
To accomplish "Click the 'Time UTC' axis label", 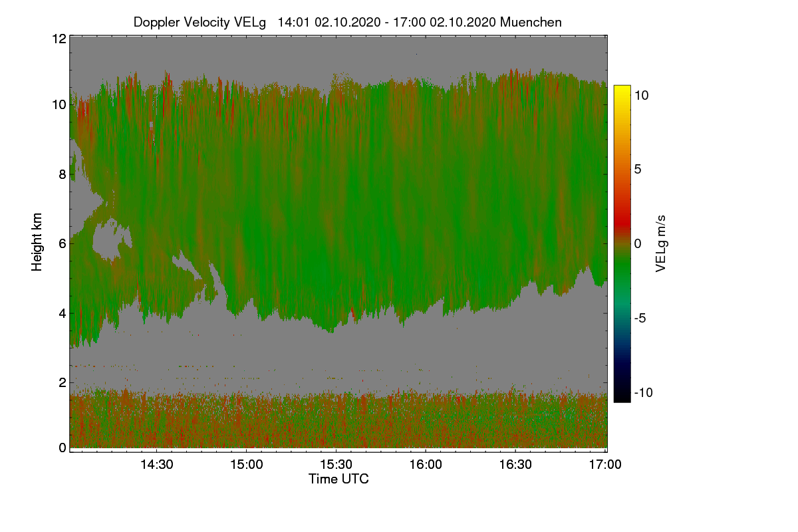I will point(338,479).
